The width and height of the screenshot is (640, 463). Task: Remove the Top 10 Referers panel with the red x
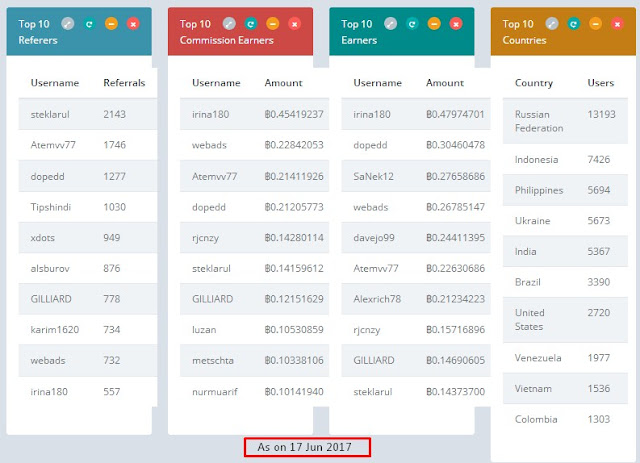(x=133, y=24)
